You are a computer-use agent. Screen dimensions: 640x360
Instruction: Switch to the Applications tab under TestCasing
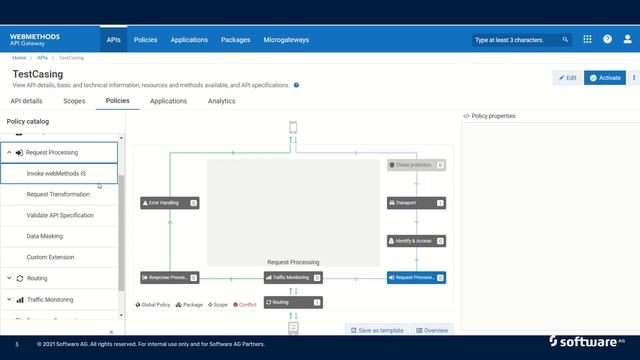click(x=168, y=101)
